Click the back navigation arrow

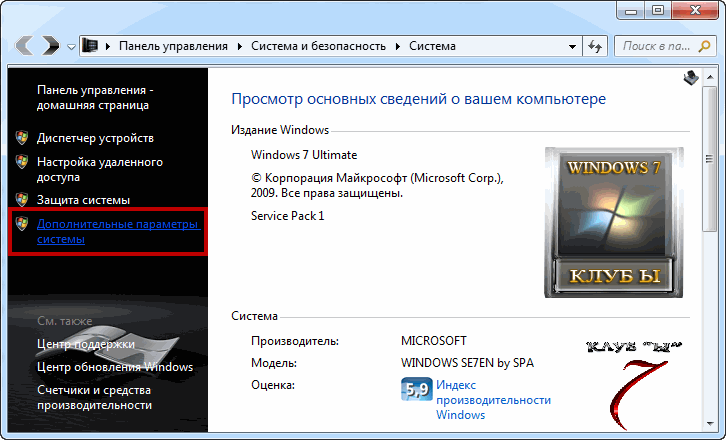(x=26, y=46)
